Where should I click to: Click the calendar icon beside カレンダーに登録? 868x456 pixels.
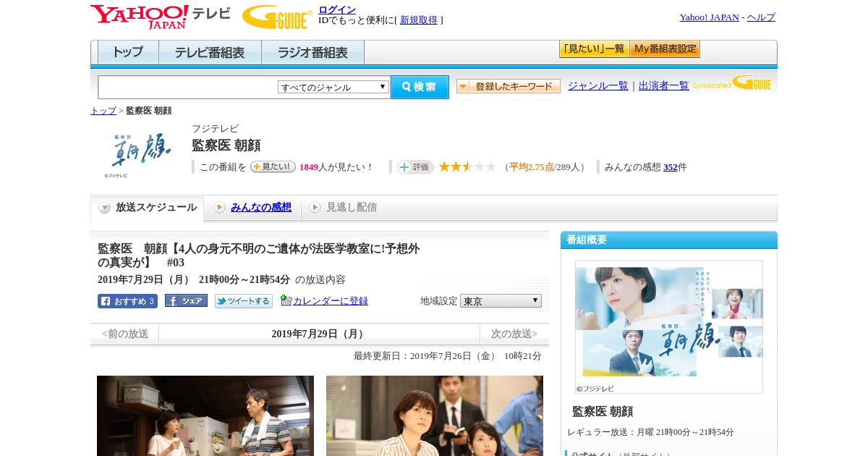(286, 300)
